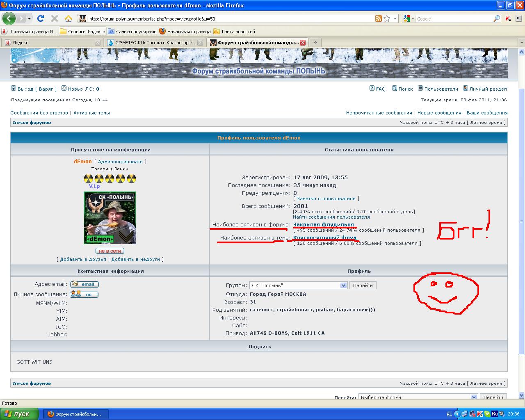
Task: Go to the browser Home icon
Action: pyautogui.click(x=68, y=18)
